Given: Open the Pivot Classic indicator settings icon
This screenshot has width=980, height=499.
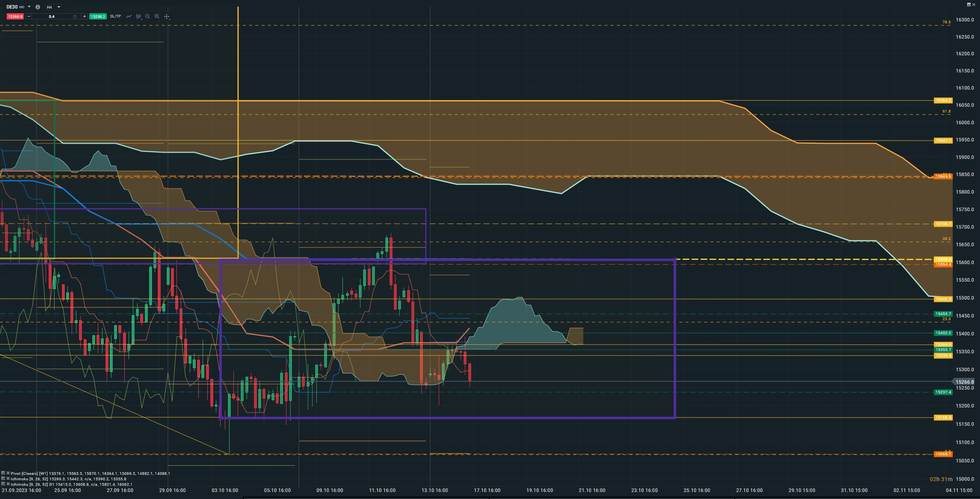Looking at the screenshot, I should [3, 473].
